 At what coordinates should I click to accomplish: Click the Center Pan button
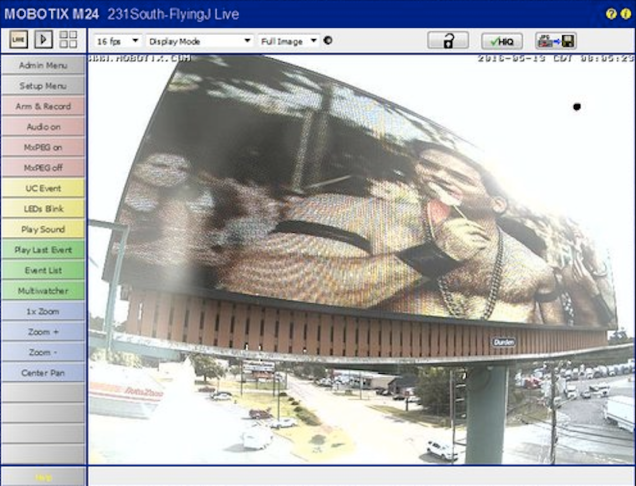(44, 373)
